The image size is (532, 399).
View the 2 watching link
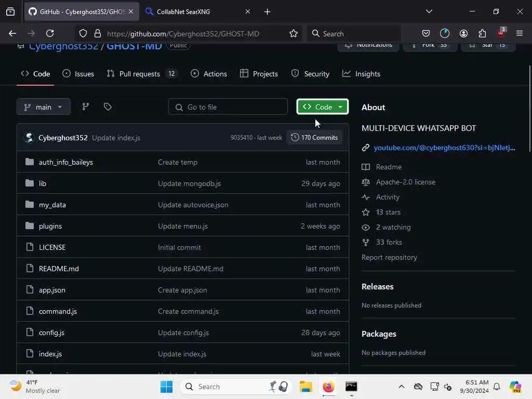393,228
